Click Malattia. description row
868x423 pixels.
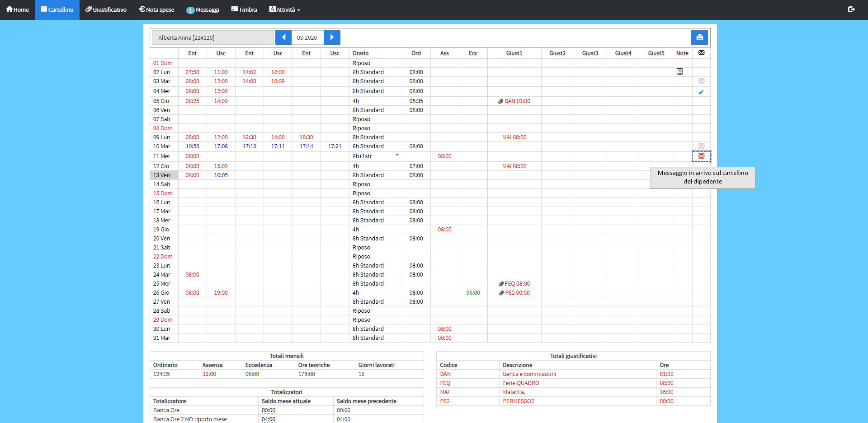click(514, 392)
